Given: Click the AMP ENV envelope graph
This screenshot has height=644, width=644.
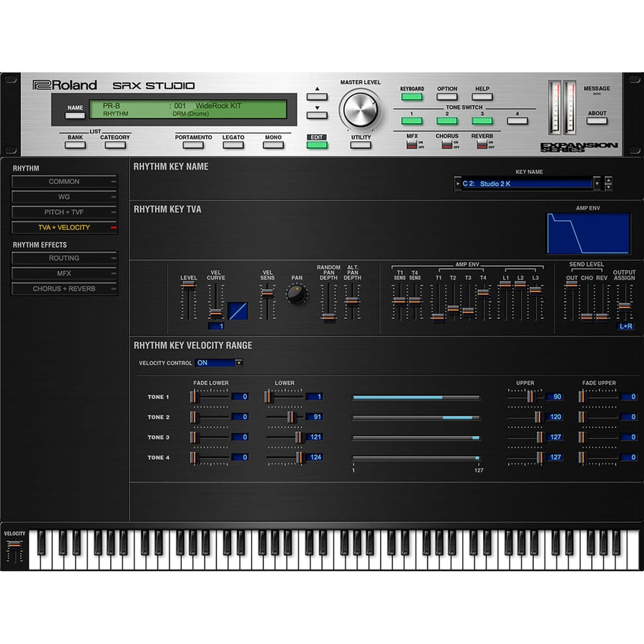Looking at the screenshot, I should [x=588, y=233].
